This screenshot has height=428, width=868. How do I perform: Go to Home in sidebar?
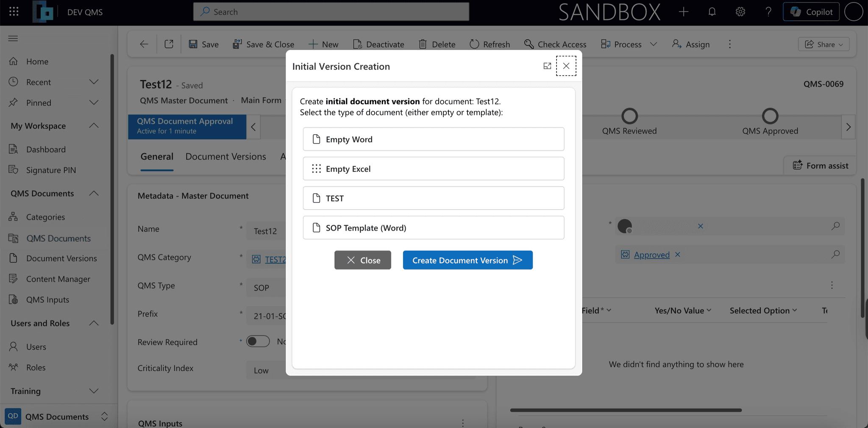click(37, 61)
